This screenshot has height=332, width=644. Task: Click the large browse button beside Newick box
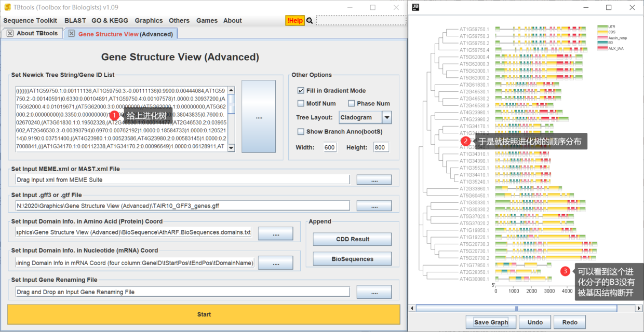[x=259, y=117]
